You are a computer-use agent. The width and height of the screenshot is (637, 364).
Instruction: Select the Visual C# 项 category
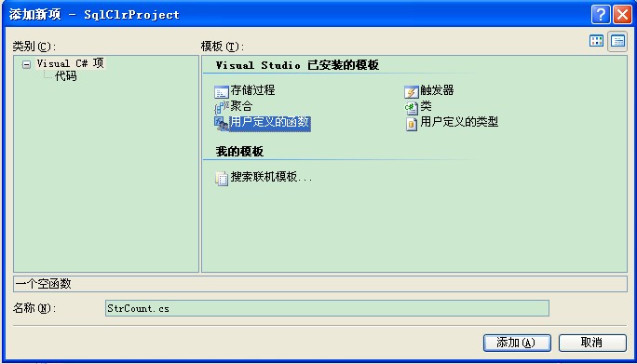pos(70,63)
